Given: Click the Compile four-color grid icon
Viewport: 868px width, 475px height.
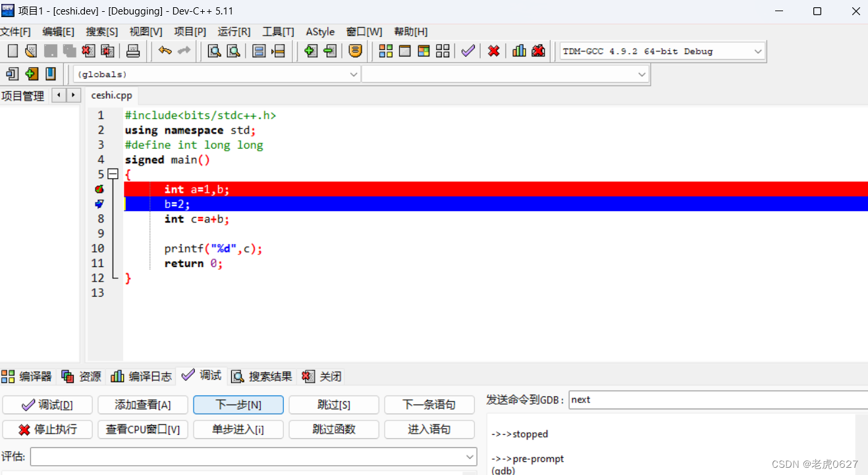Looking at the screenshot, I should [x=386, y=51].
